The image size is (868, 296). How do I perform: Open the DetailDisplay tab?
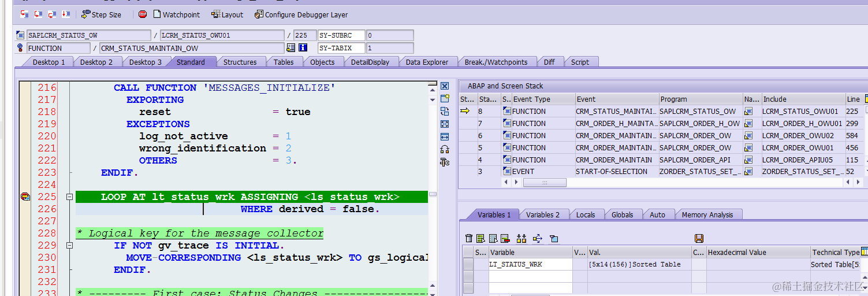(370, 62)
